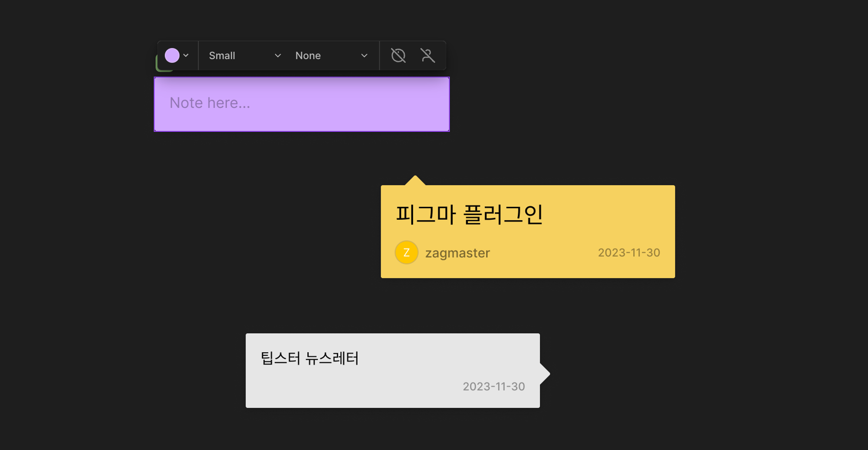Click the yellow note's top pointer arrow
The width and height of the screenshot is (868, 450).
415,181
